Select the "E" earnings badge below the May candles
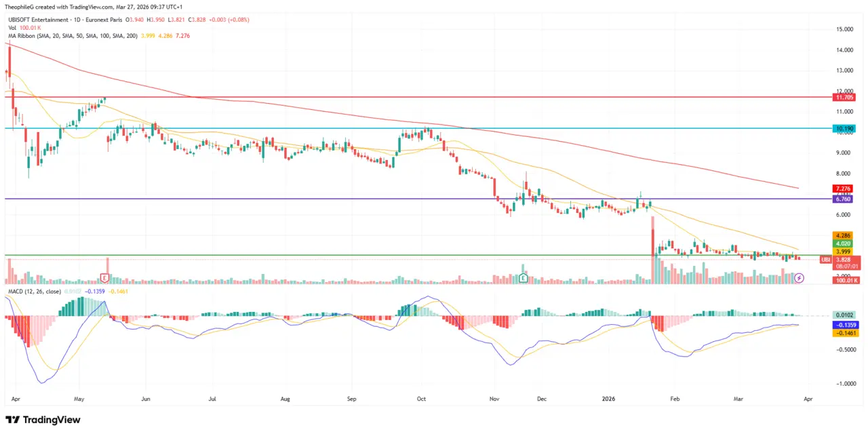 [105, 277]
